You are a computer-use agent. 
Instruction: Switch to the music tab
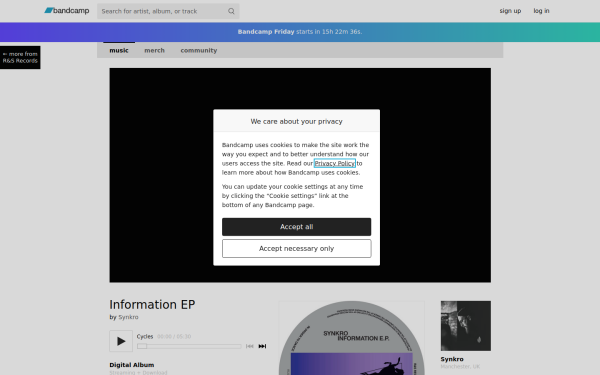point(119,50)
